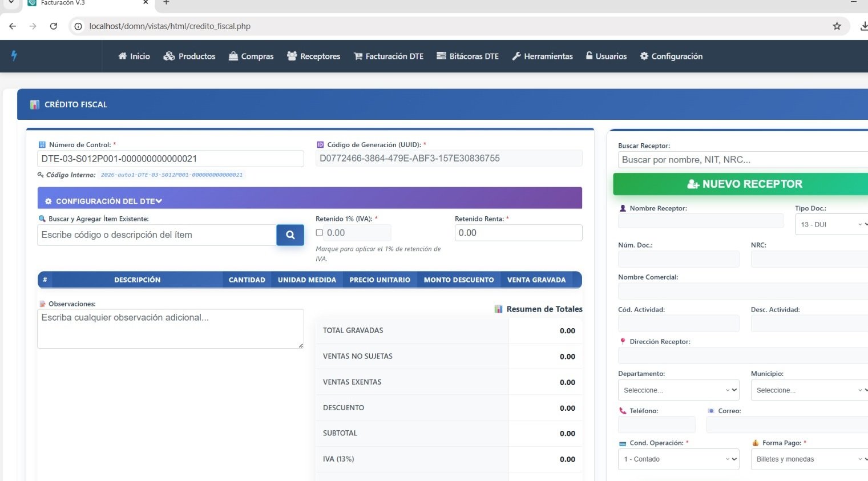Click the magnifier search item button
The image size is (868, 481).
tap(290, 235)
